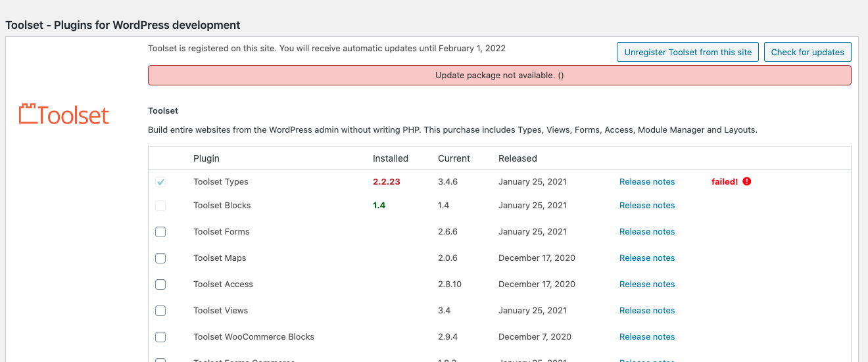Click current version 2.6.6
This screenshot has width=868, height=362.
point(448,231)
